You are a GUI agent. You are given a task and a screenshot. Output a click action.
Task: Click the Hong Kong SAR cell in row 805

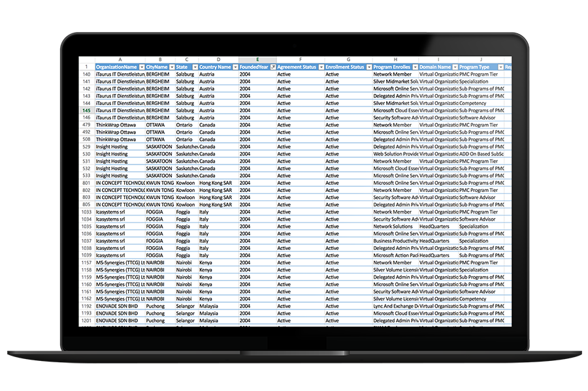click(x=219, y=205)
